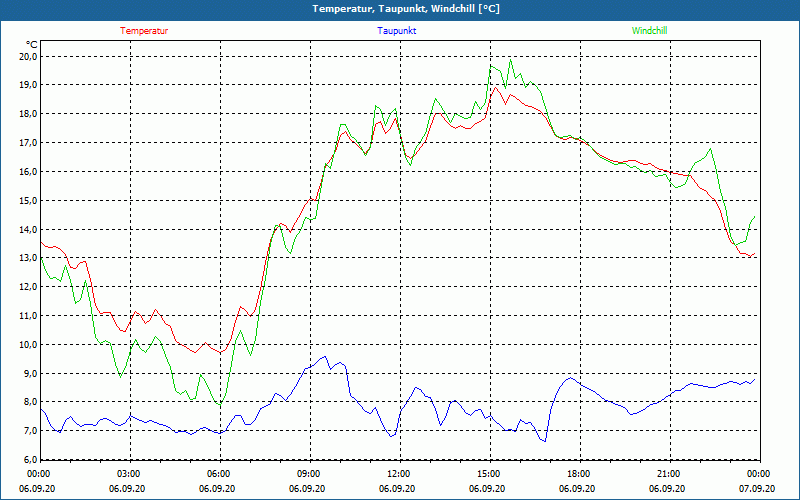Click the 11,0 y-axis value
800x500 pixels.
pos(29,315)
